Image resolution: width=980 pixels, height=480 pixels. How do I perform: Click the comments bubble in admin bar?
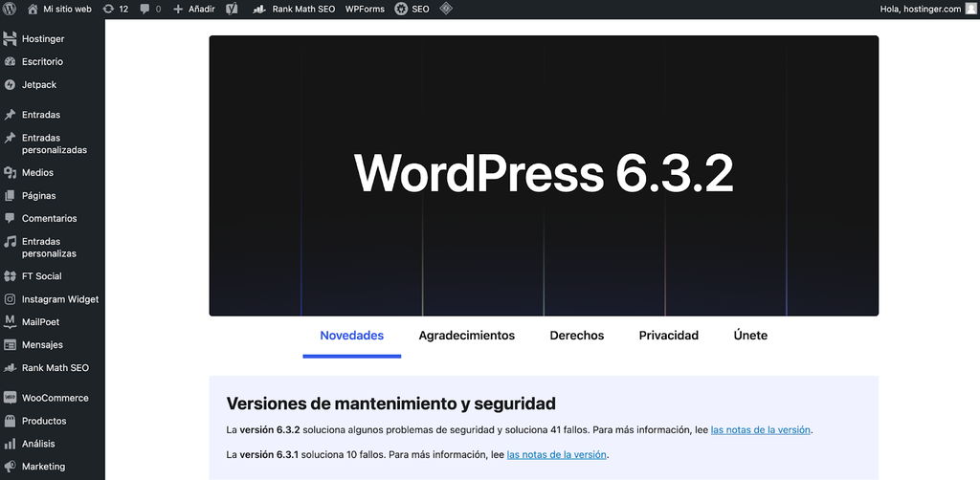click(x=150, y=9)
